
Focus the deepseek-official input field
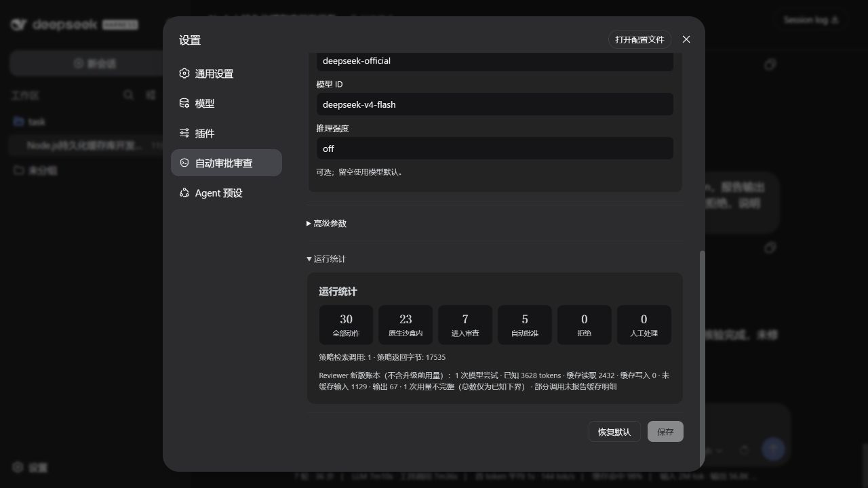495,61
